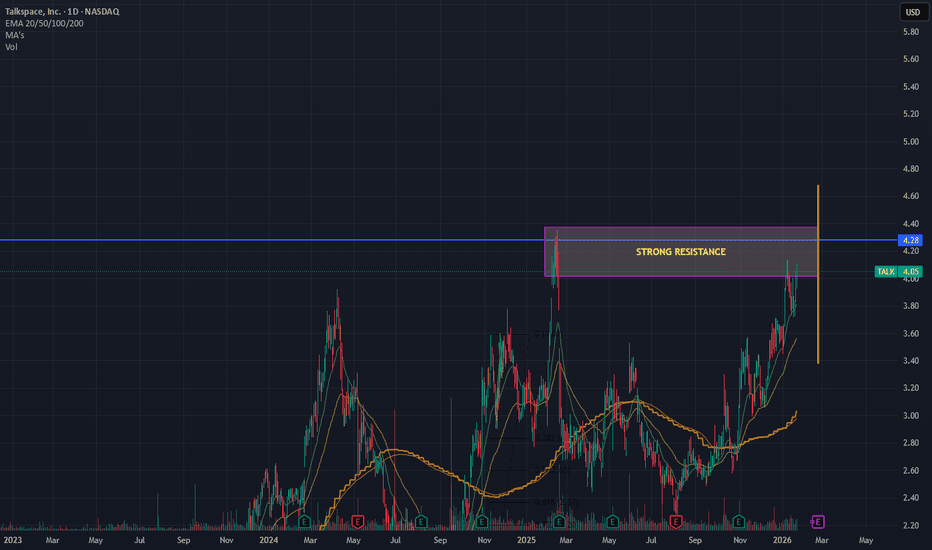Select the Vol indicator label
This screenshot has width=932, height=550.
click(13, 45)
